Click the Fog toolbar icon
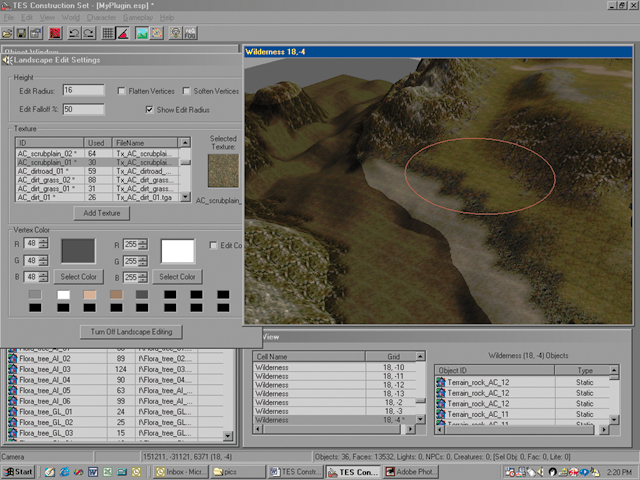 189,33
